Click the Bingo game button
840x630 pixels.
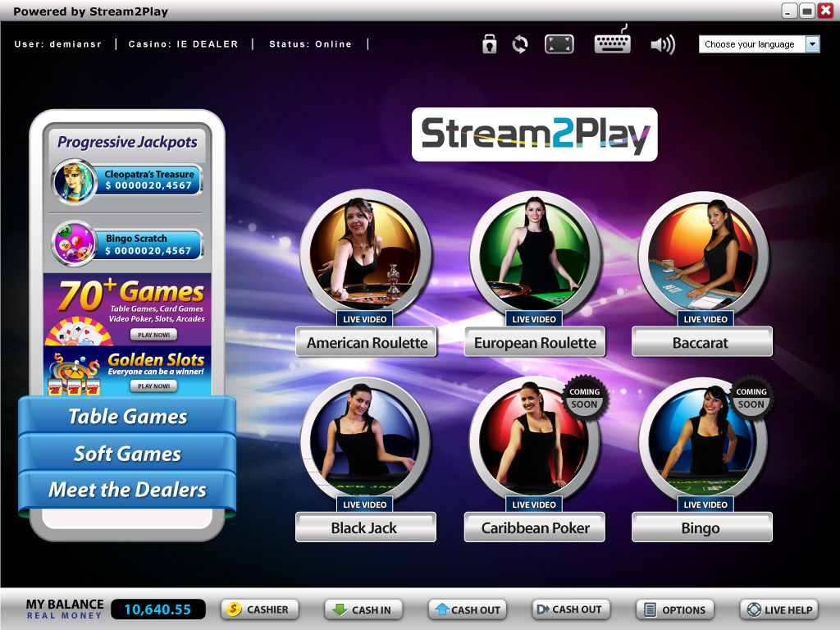(702, 527)
